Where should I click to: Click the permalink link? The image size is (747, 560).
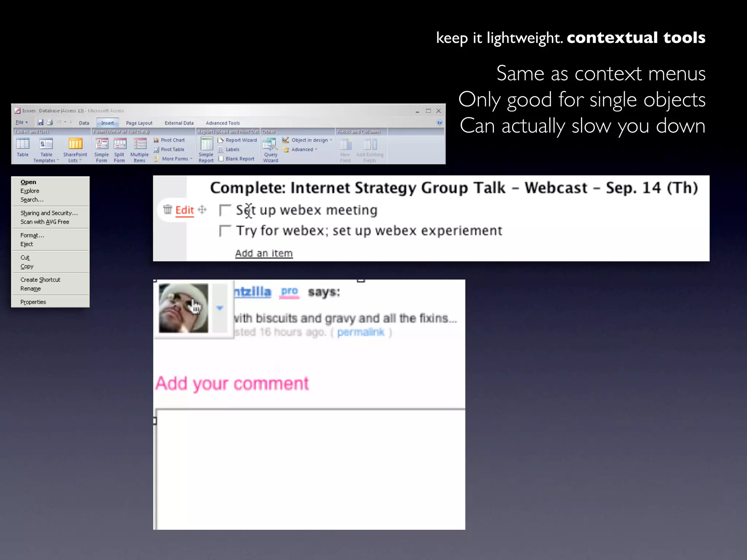pyautogui.click(x=361, y=332)
